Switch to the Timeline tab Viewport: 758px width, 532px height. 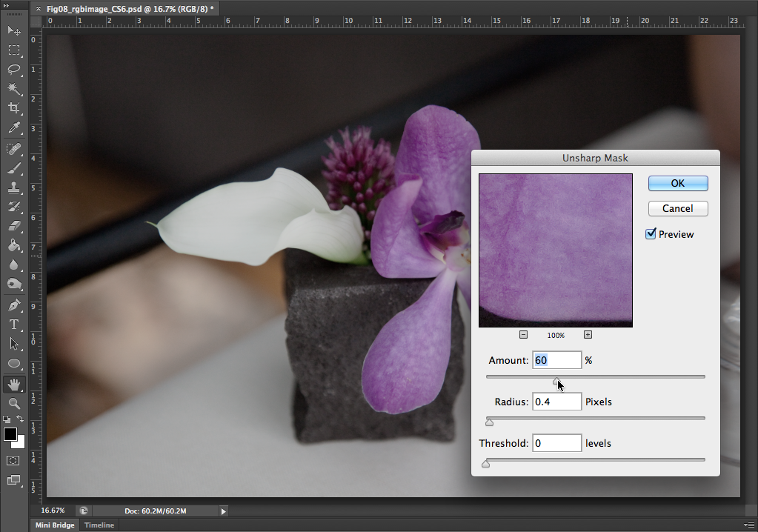(99, 525)
